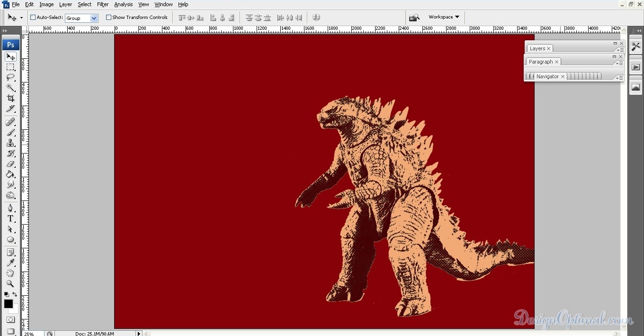Open the Filter menu
This screenshot has height=336, width=644.
[103, 4]
